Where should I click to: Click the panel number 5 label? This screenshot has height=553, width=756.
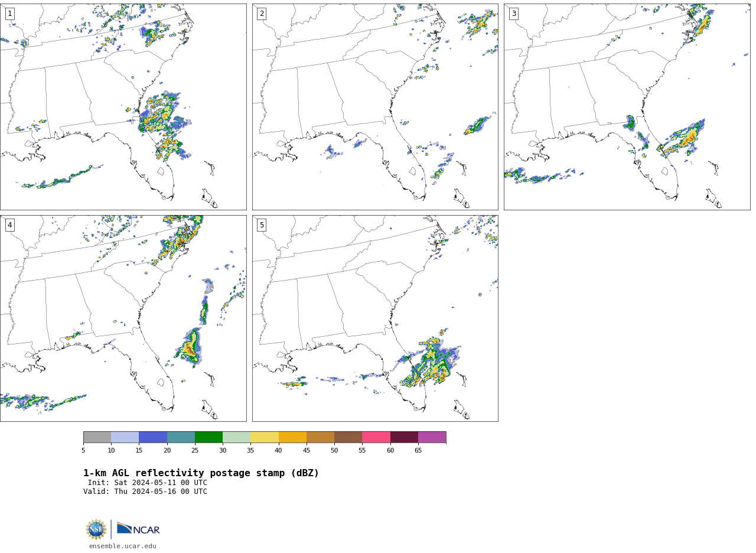click(262, 225)
